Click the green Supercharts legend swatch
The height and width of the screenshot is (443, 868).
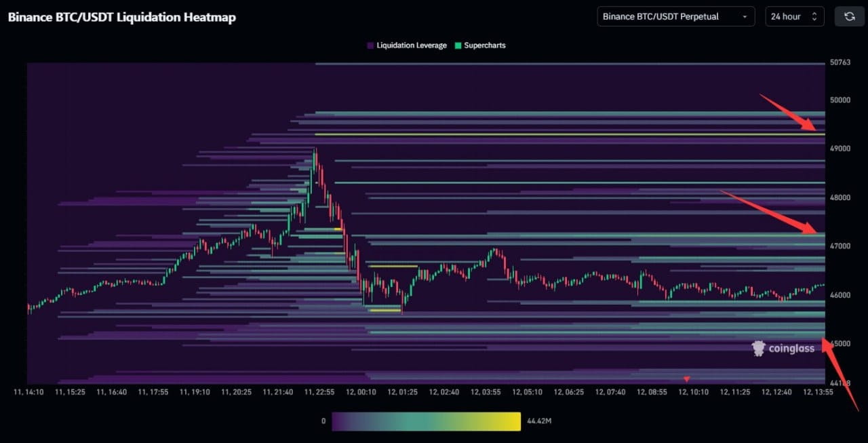coord(458,45)
